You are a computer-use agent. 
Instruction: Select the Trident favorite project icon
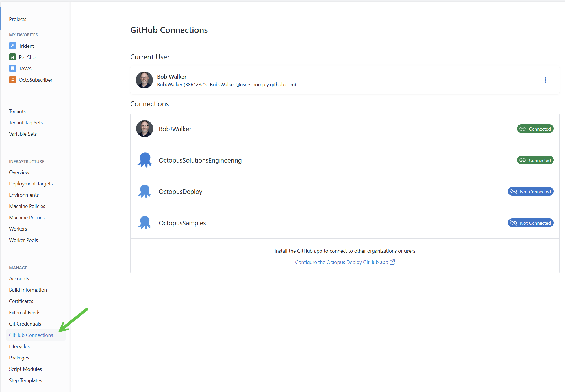tap(12, 46)
